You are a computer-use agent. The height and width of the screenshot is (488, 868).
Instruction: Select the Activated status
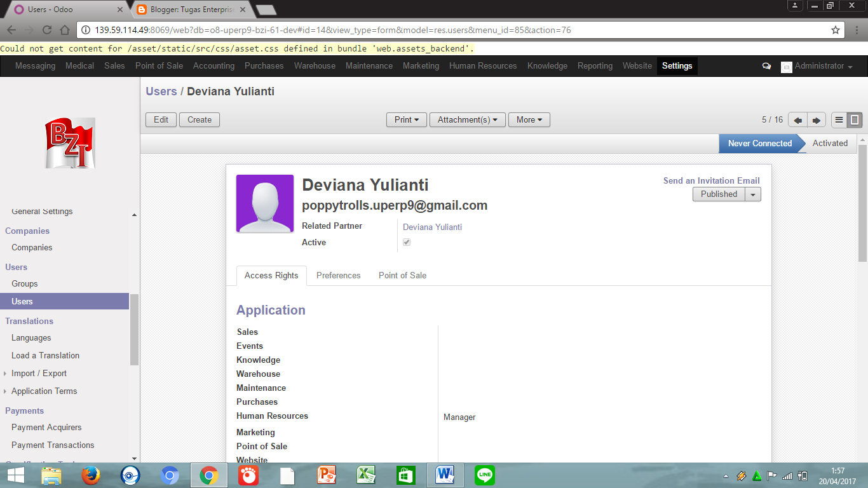point(830,144)
